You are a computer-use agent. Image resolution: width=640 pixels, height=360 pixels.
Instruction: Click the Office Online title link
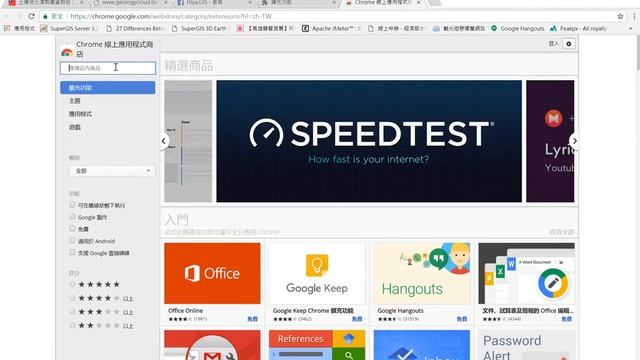point(185,311)
